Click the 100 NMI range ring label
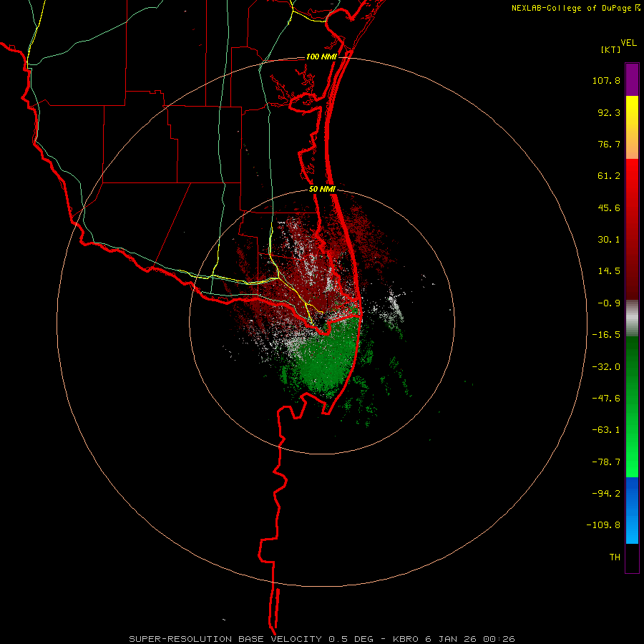Viewport: 644px width, 644px height. click(321, 57)
